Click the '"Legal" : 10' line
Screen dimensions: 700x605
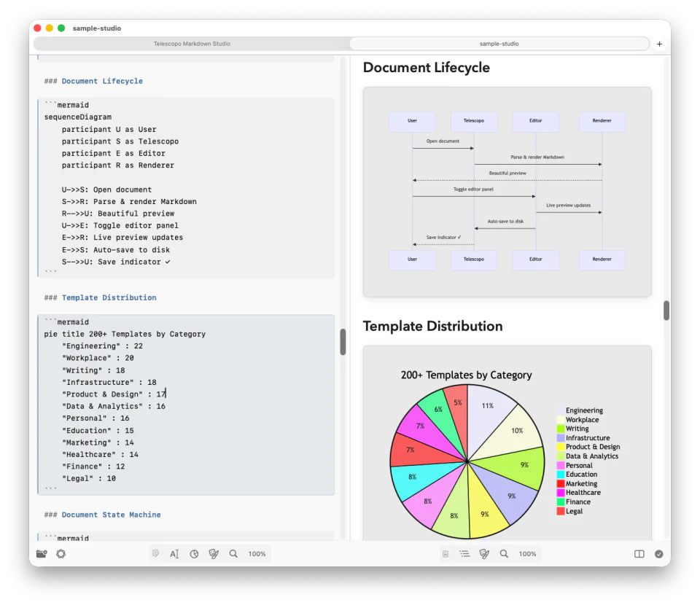89,479
